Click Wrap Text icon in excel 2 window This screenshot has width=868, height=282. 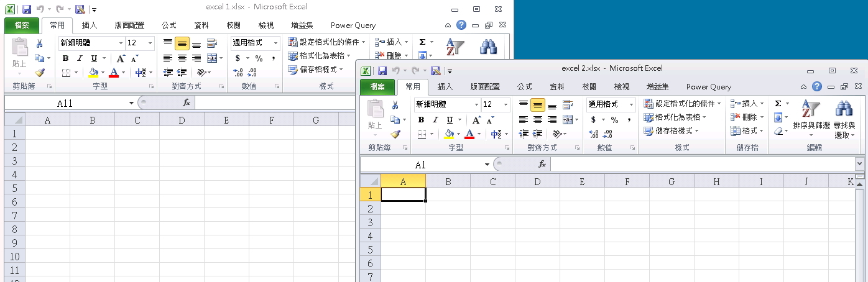568,105
